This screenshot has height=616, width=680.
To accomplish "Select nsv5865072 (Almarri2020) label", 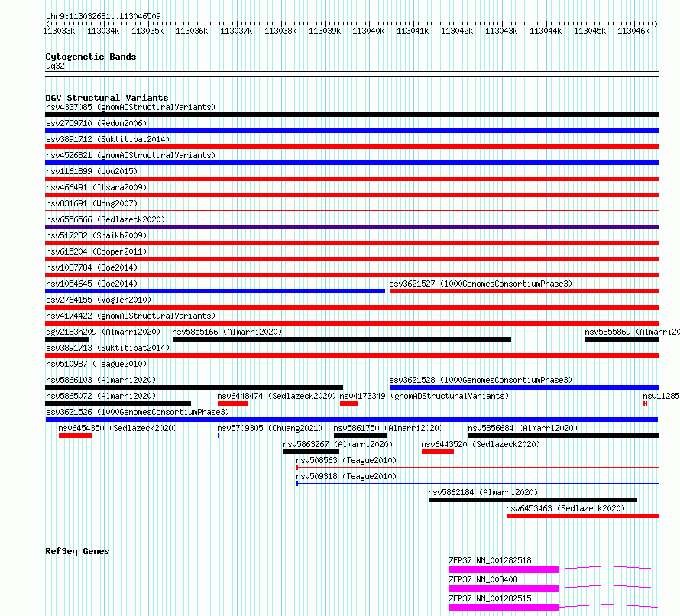I will click(101, 396).
